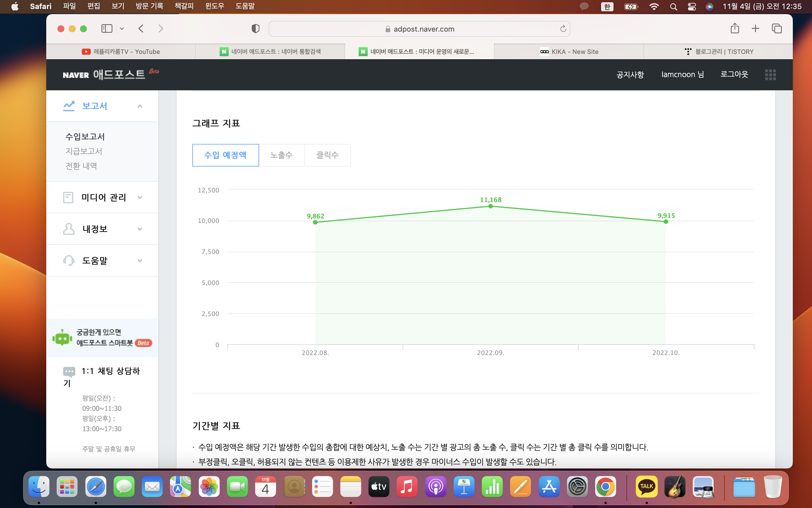Viewport: 812px width, 508px height.
Task: Click the 로그아웃 link
Action: point(734,74)
